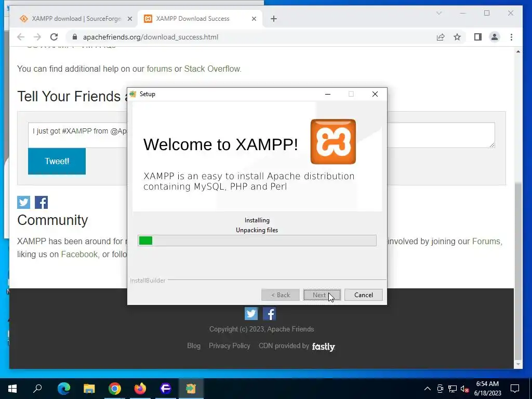Click the Setup window title icon

(132, 94)
